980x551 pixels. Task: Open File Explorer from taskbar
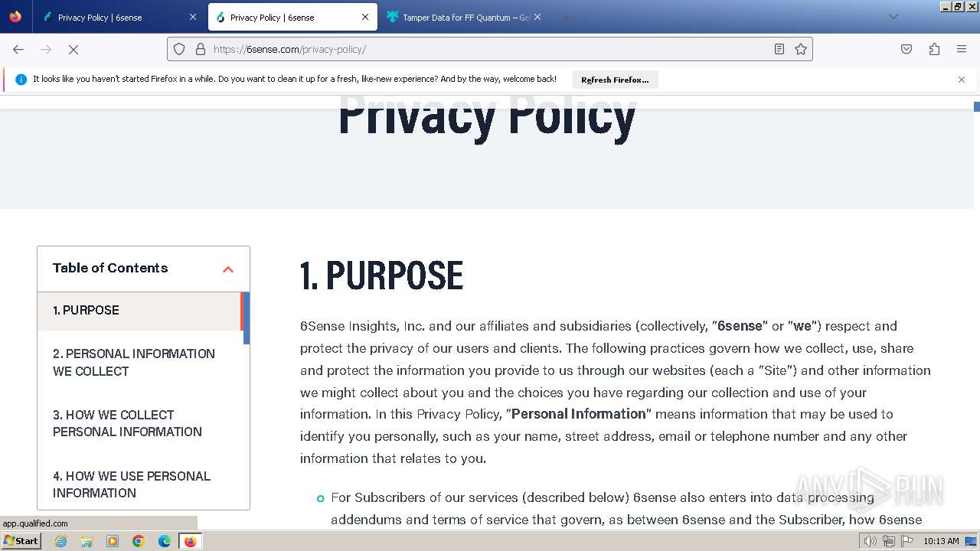pos(87,541)
